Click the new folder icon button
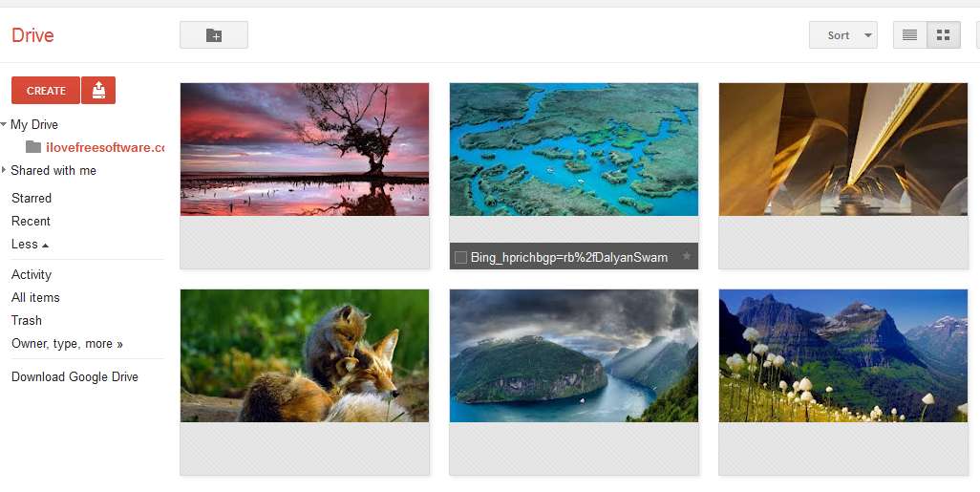Viewport: 980px width, 492px height. point(214,35)
